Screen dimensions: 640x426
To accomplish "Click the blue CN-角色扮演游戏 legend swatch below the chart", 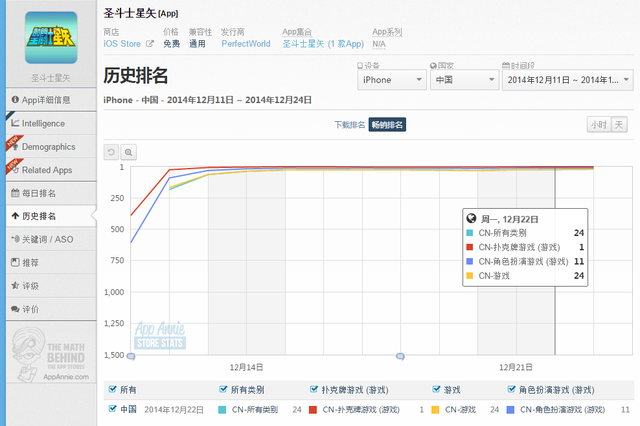I will (x=510, y=410).
